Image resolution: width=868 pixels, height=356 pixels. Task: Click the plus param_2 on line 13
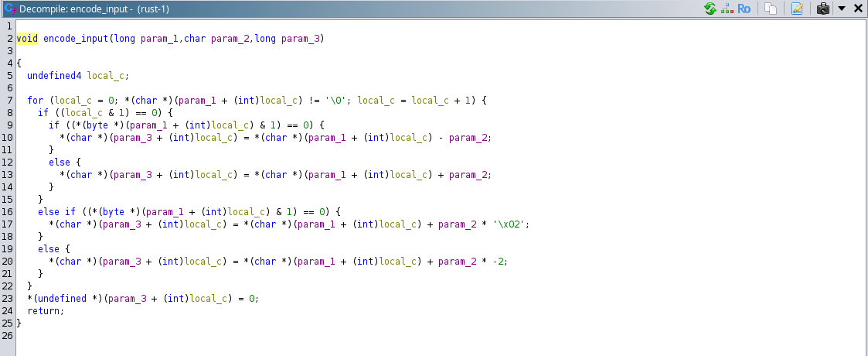(464, 175)
